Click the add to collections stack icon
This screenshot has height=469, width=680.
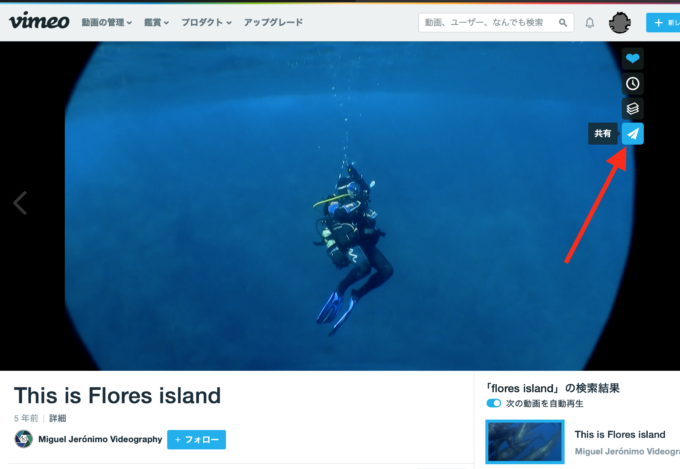coord(632,108)
